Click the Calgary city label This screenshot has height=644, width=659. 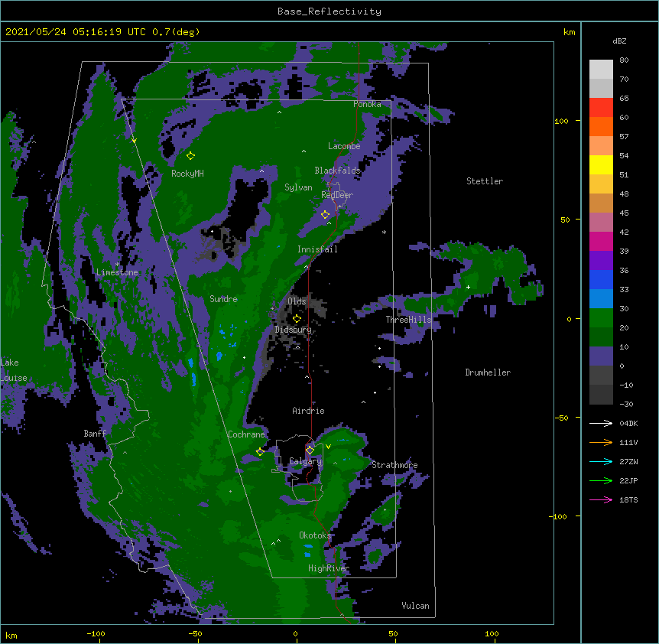[305, 461]
